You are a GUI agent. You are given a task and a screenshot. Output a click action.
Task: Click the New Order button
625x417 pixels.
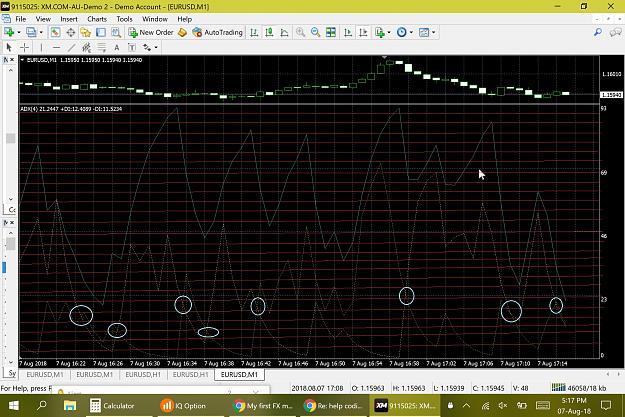pyautogui.click(x=151, y=32)
